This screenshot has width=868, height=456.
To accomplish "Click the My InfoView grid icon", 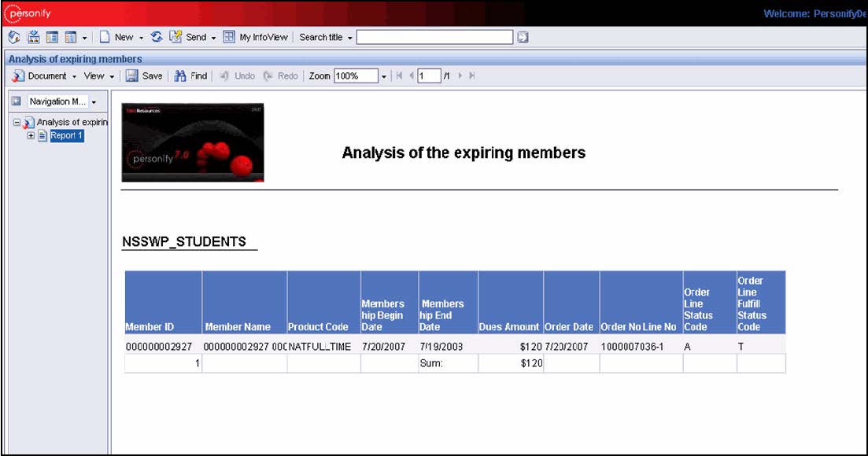I will tap(229, 37).
